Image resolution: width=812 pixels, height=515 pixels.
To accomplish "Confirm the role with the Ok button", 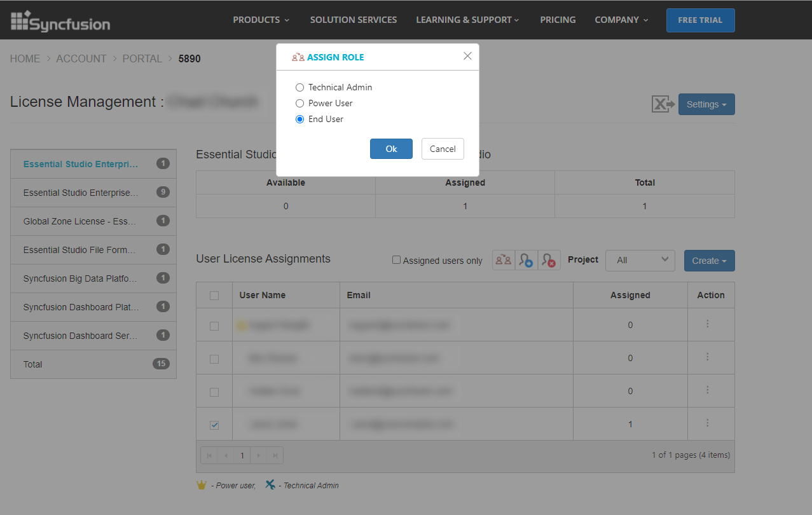I will [x=391, y=149].
